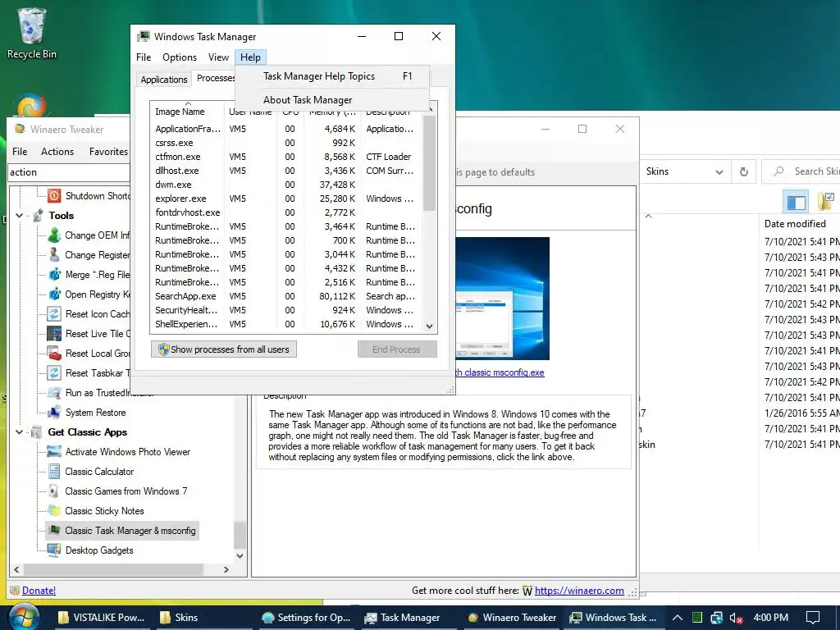840x630 pixels.
Task: Click the Desktop Gadgets icon
Action: pos(54,550)
